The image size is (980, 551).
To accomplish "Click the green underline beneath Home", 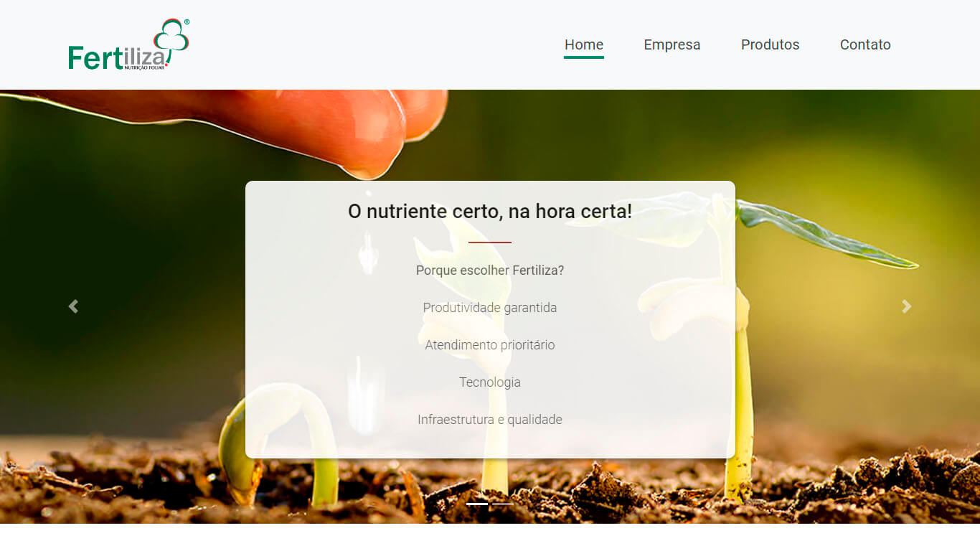I will click(x=584, y=57).
